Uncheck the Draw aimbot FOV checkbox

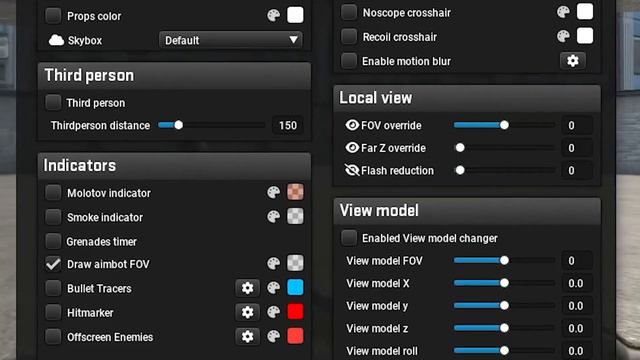click(53, 264)
